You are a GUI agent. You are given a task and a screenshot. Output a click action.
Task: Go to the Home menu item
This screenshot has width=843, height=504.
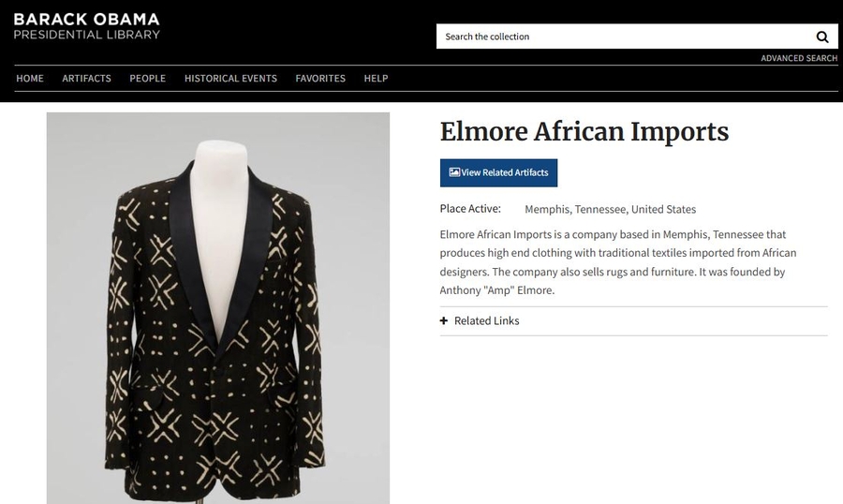30,79
